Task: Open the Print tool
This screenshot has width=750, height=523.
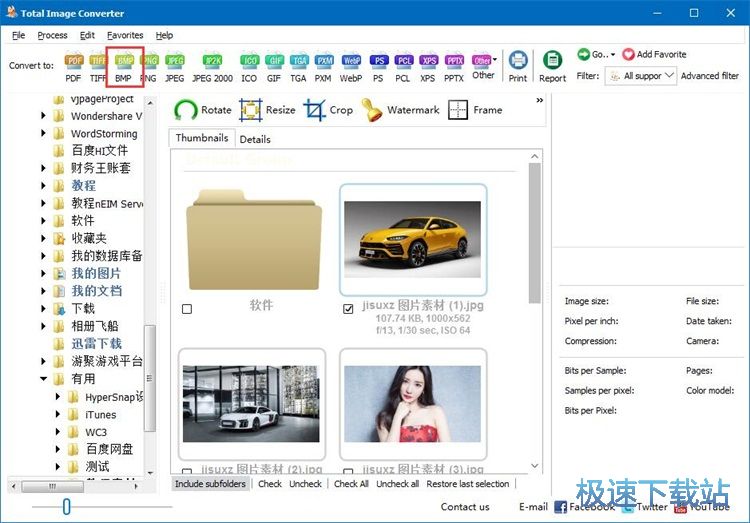Action: [518, 66]
